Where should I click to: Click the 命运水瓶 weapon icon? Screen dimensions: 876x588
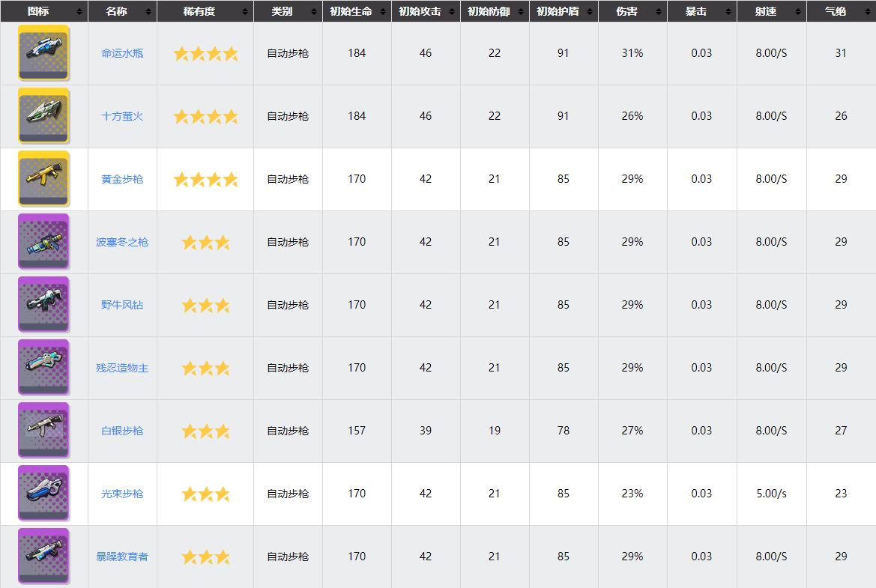pyautogui.click(x=43, y=53)
